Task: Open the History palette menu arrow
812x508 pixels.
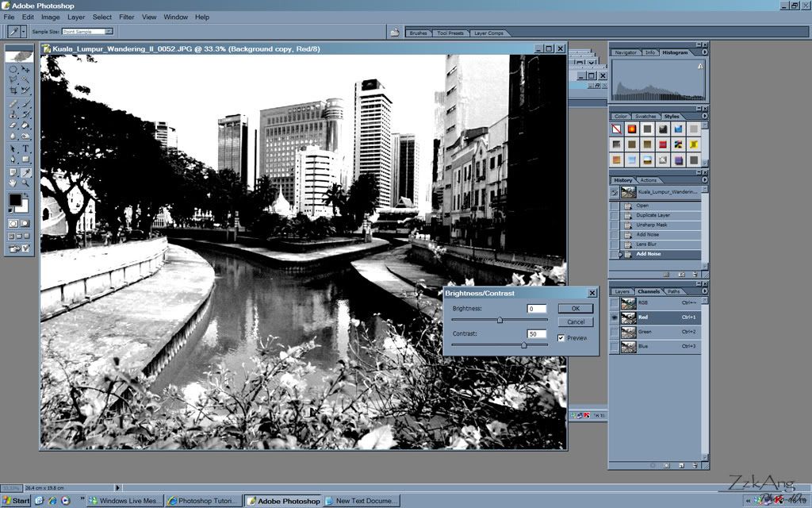Action: pos(705,179)
